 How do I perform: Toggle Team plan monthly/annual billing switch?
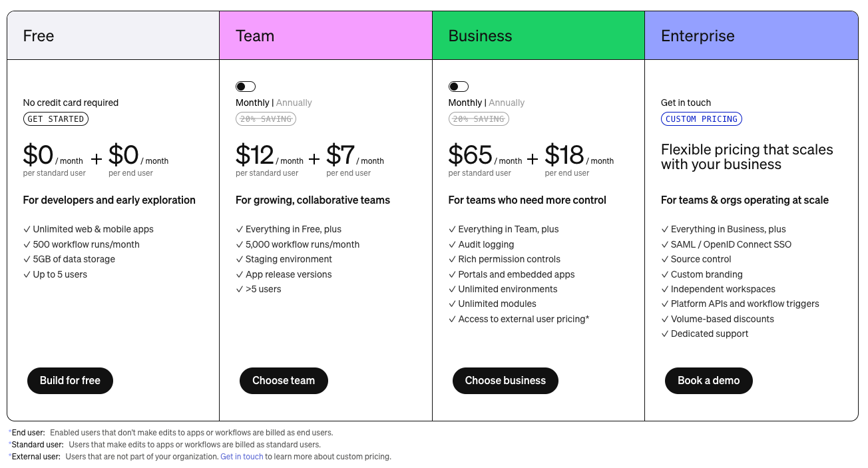246,87
